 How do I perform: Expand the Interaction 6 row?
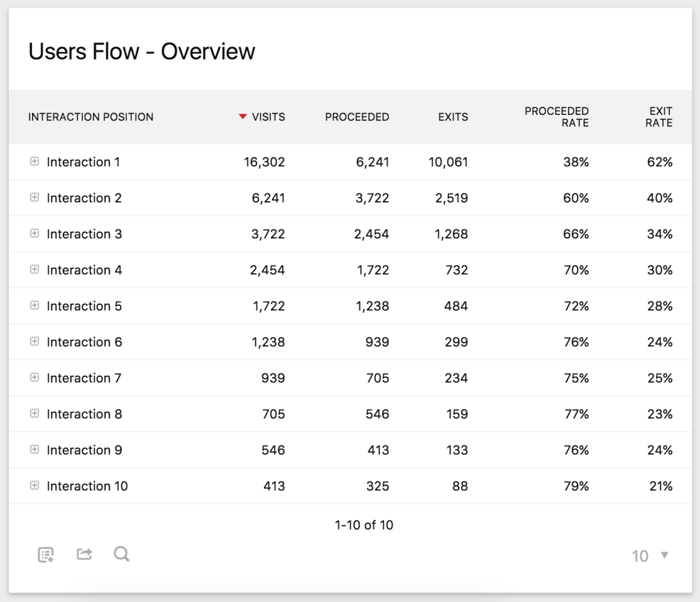pos(34,342)
